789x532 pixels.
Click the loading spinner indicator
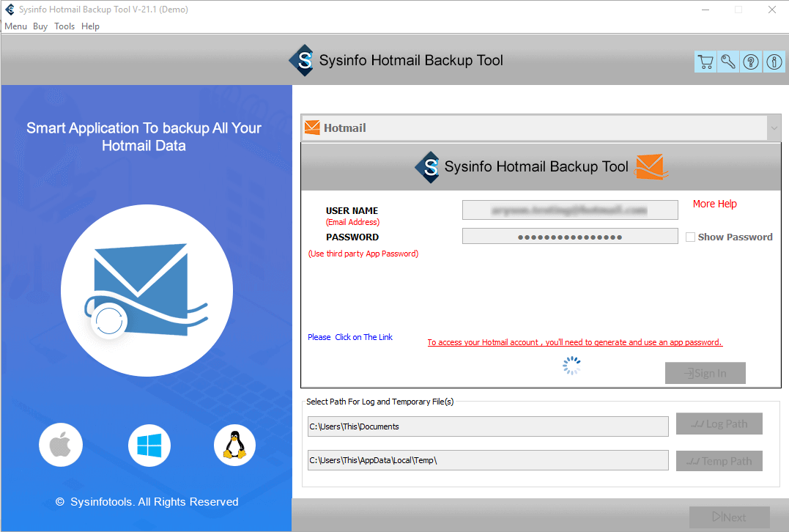[x=571, y=366]
